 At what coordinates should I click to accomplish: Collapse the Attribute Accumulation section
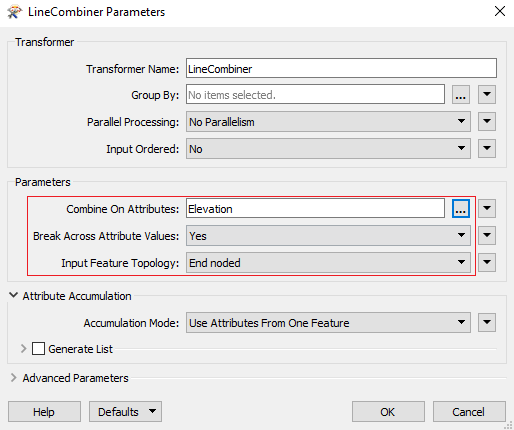point(13,295)
